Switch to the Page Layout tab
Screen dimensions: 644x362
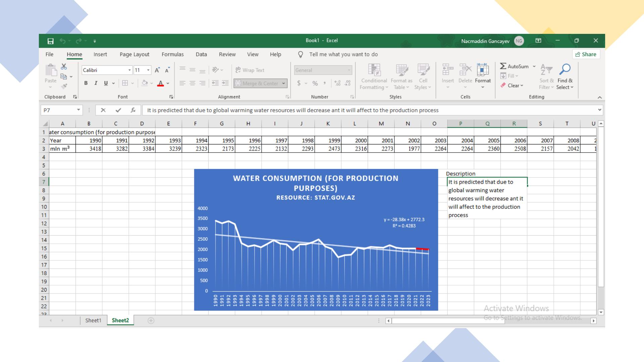pos(135,54)
